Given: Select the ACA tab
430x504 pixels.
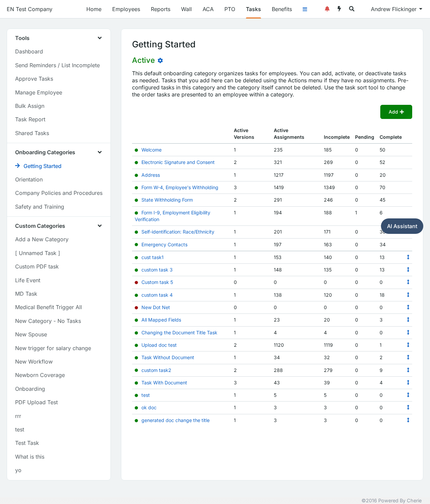Looking at the screenshot, I should [x=208, y=9].
